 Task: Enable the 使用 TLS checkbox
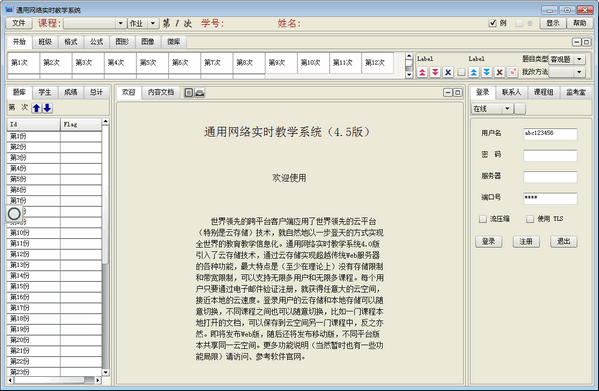point(530,219)
